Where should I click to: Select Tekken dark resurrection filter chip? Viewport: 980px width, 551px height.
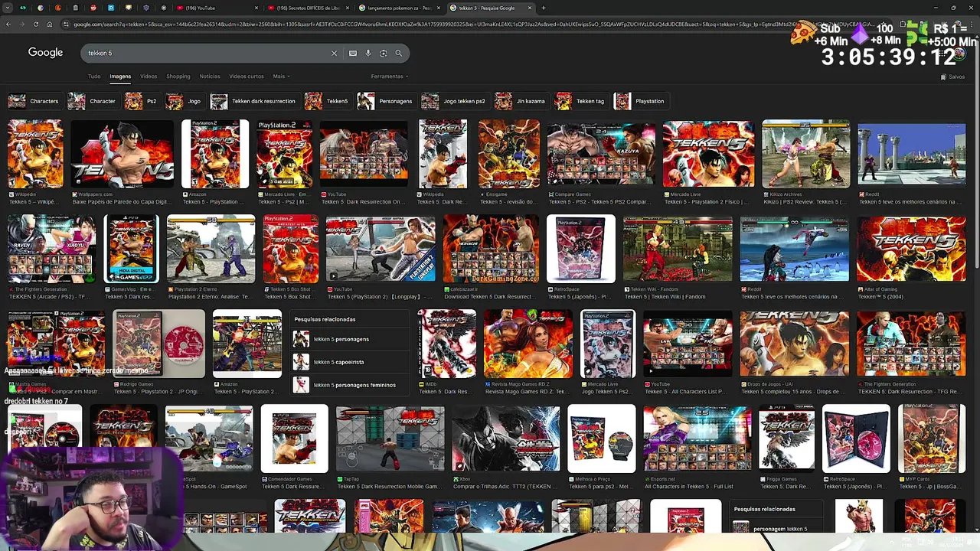tap(254, 101)
